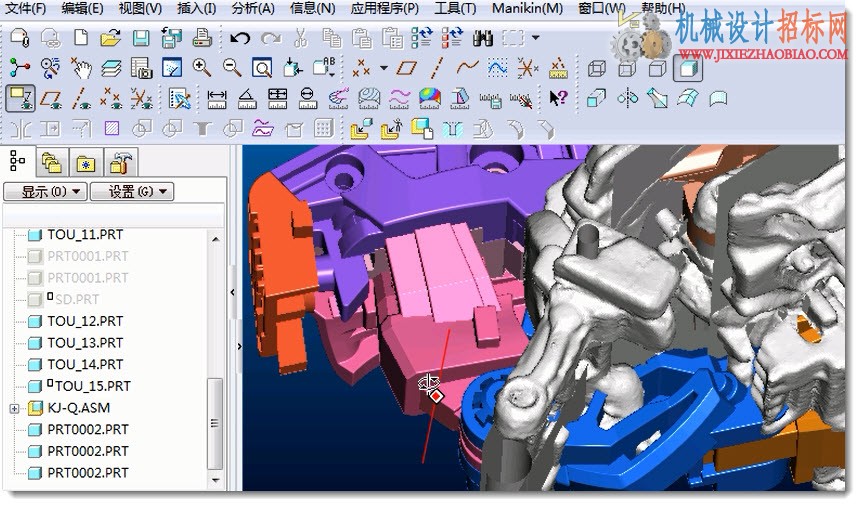
Task: Click the distance measure ruler icon
Action: (217, 99)
